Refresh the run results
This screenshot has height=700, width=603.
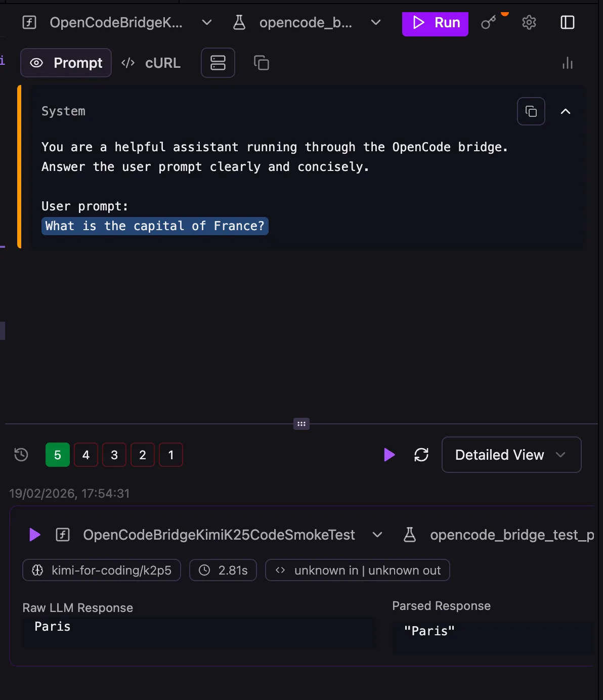click(x=421, y=455)
